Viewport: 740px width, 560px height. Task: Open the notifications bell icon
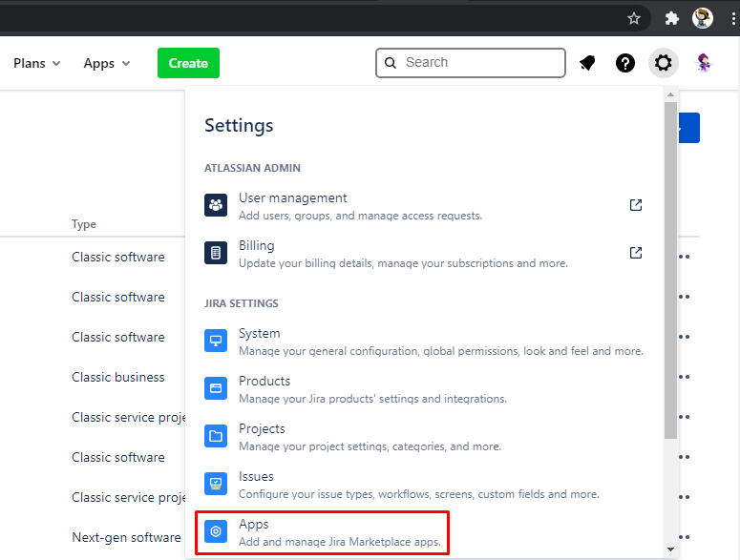point(587,63)
